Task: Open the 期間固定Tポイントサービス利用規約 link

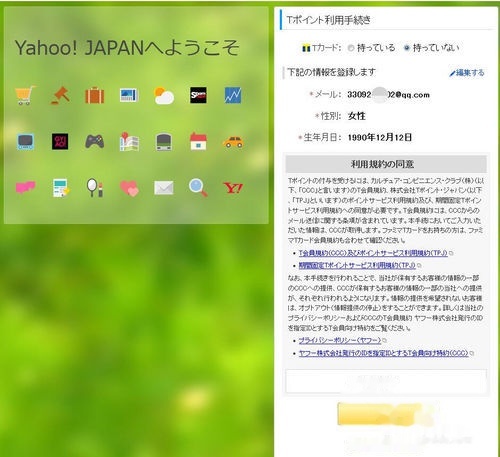Action: pyautogui.click(x=357, y=265)
